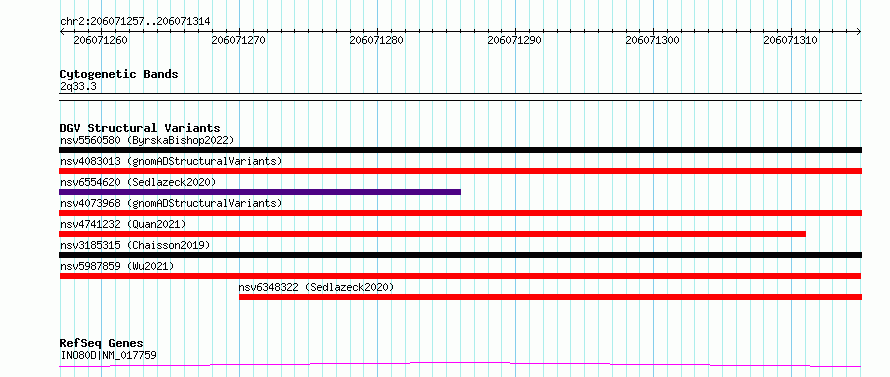Open variant nsv5987859 (Wu2021) label
890x377 pixels.
[117, 266]
